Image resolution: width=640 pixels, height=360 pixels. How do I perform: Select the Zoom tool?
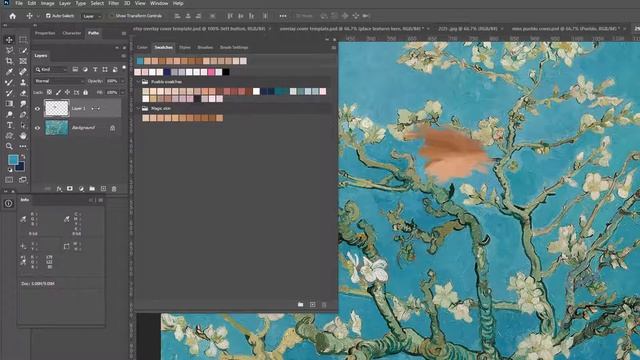(x=9, y=146)
